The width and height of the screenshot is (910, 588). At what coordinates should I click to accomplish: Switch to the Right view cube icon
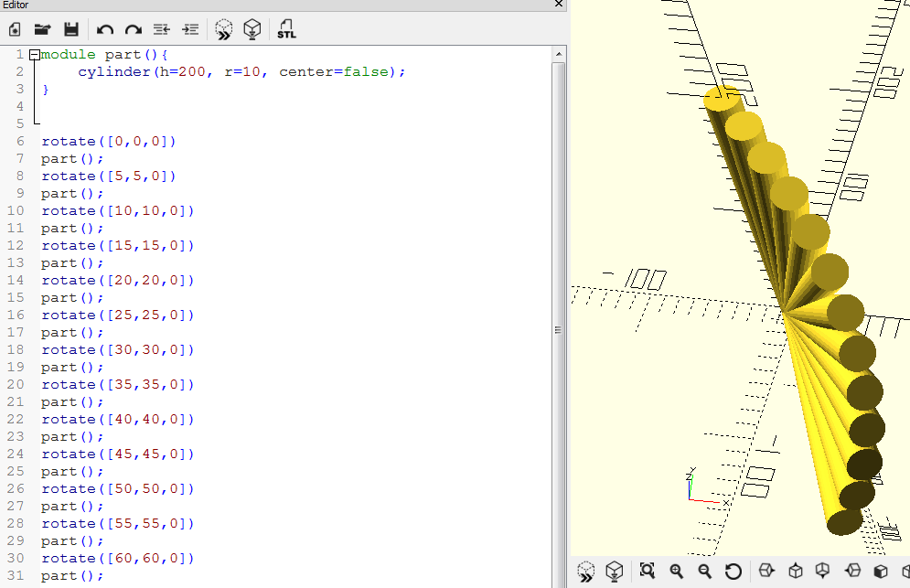(766, 572)
